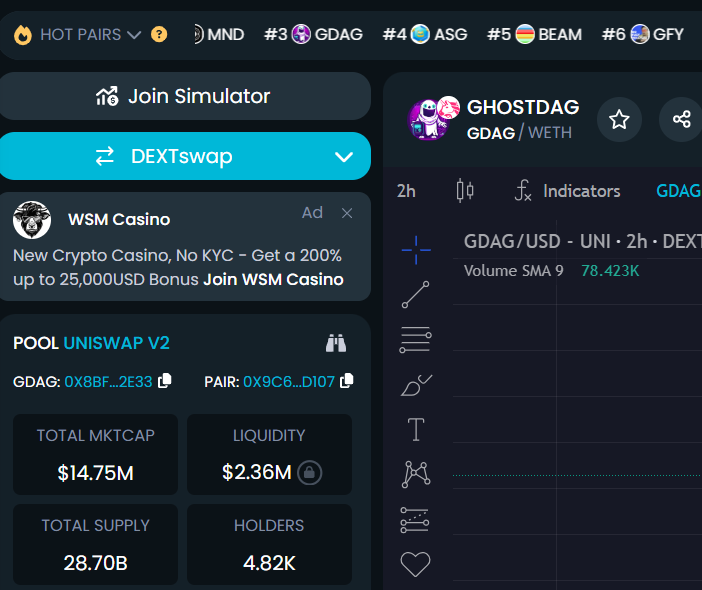Click the GDAG/USD - UNI chart title
Image resolution: width=702 pixels, height=590 pixels.
tap(582, 242)
